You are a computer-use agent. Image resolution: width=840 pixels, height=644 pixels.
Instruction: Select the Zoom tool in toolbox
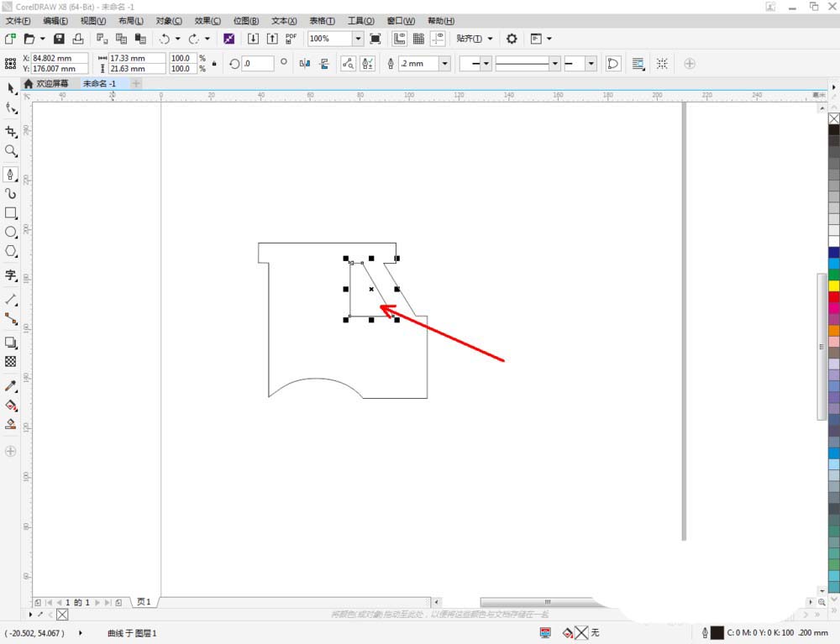[x=11, y=151]
